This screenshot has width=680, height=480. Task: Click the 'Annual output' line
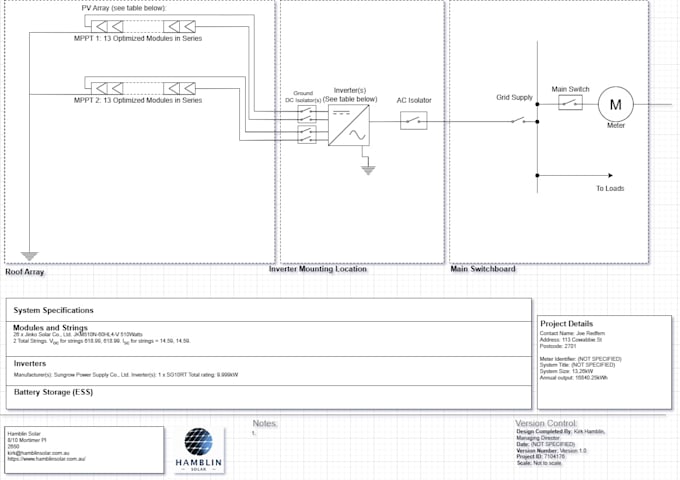[573, 378]
